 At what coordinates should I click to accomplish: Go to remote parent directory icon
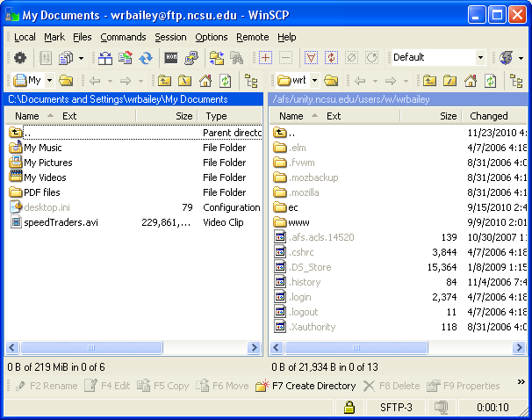tap(429, 81)
